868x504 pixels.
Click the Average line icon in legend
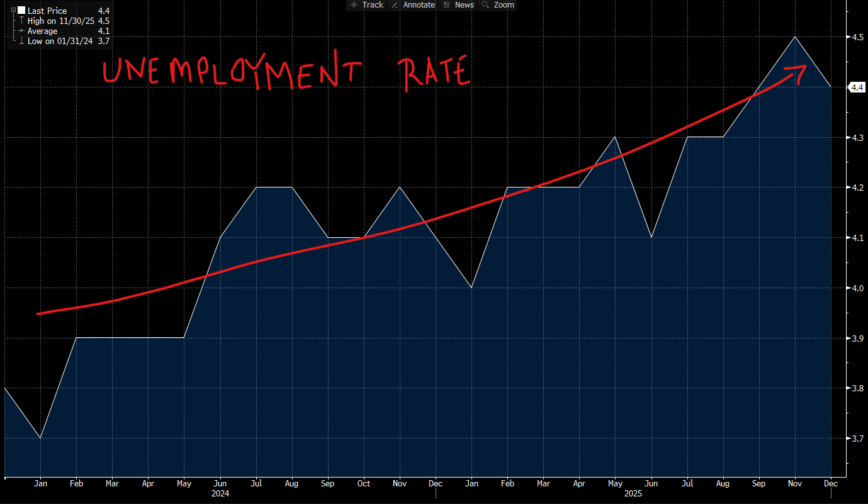(21, 31)
